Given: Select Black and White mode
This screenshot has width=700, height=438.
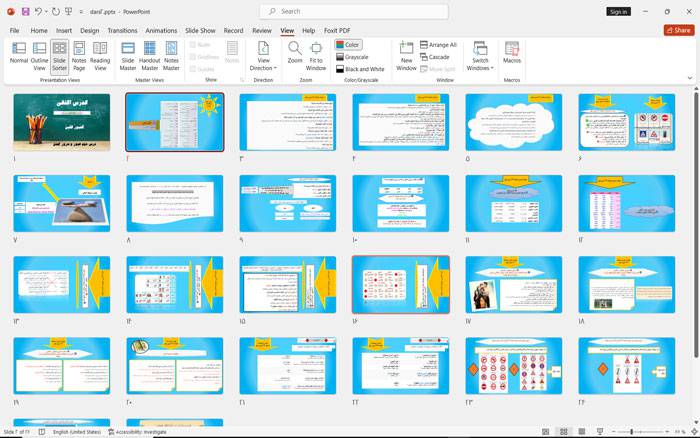Looking at the screenshot, I should pyautogui.click(x=363, y=69).
